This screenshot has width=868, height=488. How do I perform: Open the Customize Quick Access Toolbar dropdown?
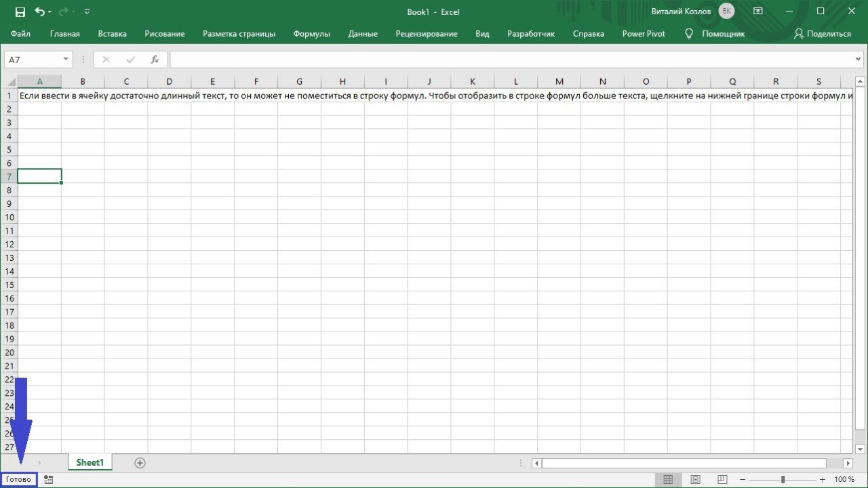tap(87, 12)
